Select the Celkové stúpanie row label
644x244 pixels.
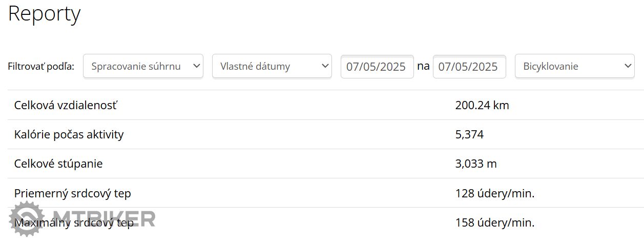tap(58, 164)
